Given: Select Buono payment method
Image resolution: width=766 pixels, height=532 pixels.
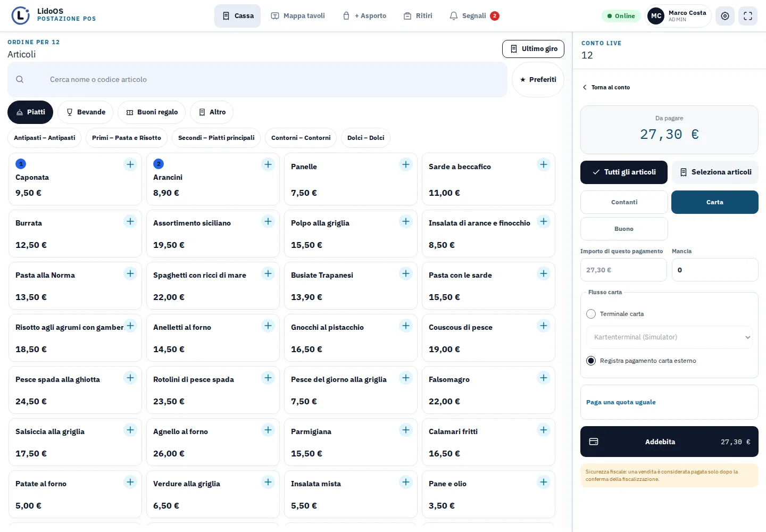Looking at the screenshot, I should [x=624, y=229].
